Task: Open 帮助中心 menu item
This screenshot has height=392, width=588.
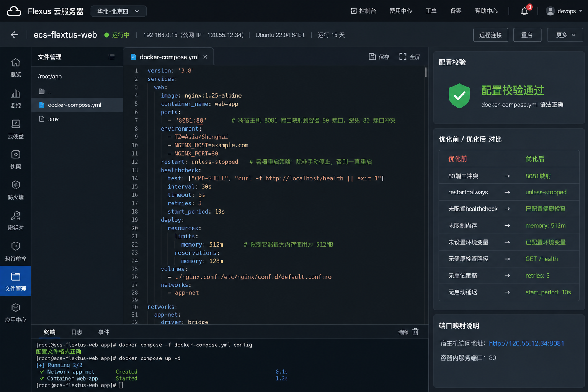Action: [486, 11]
